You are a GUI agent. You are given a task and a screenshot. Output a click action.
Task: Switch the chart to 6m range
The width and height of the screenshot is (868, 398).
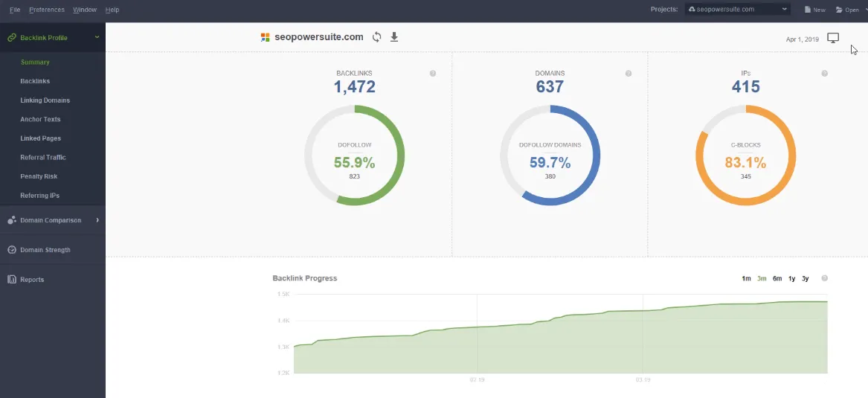click(x=777, y=278)
